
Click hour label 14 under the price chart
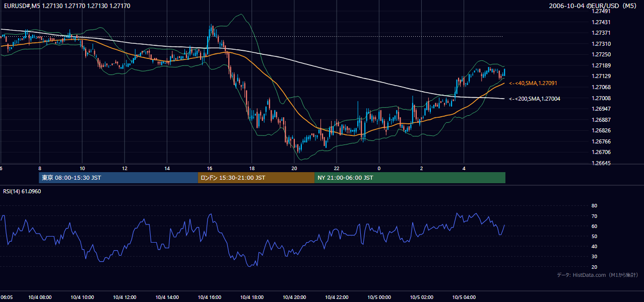tap(166, 168)
